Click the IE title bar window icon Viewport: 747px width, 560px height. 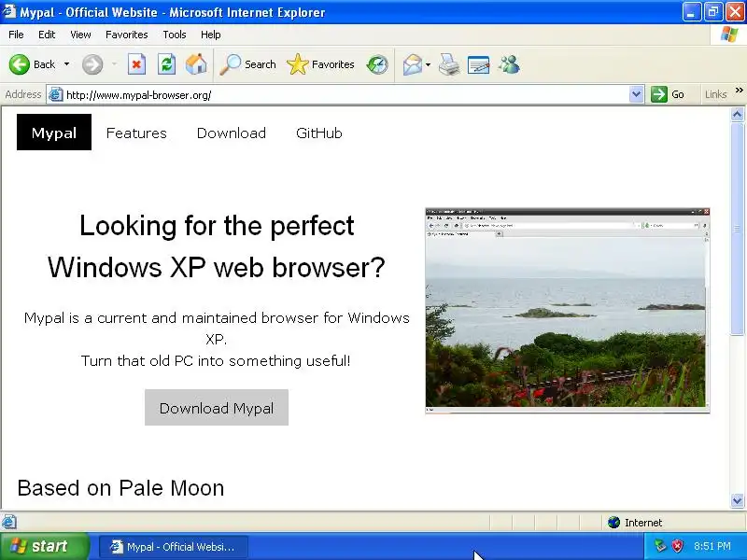coord(9,11)
